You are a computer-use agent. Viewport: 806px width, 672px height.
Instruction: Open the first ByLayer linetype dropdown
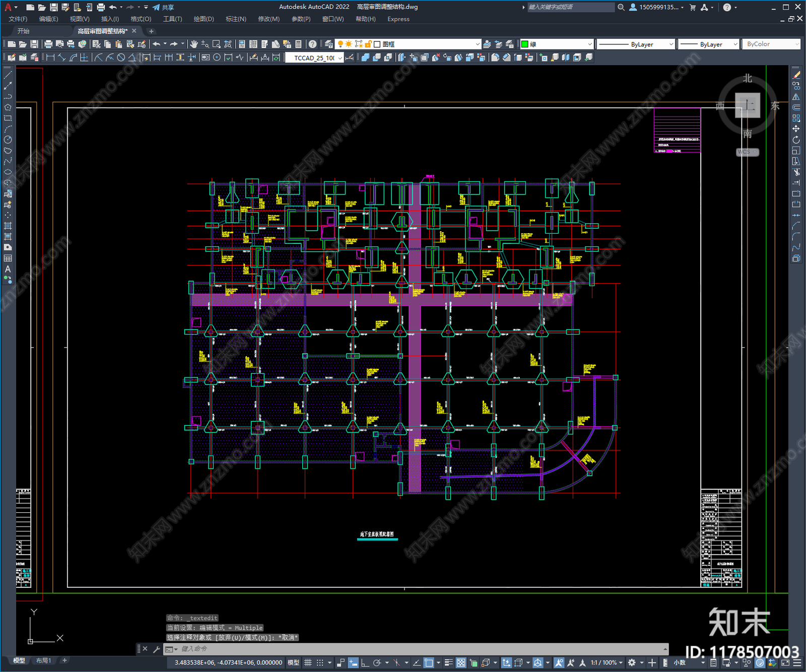(635, 44)
